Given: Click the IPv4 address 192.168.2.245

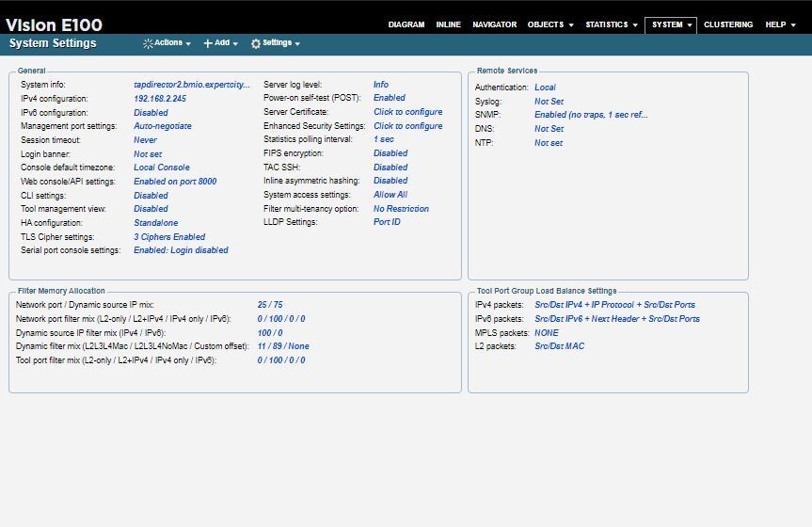Looking at the screenshot, I should (160, 98).
